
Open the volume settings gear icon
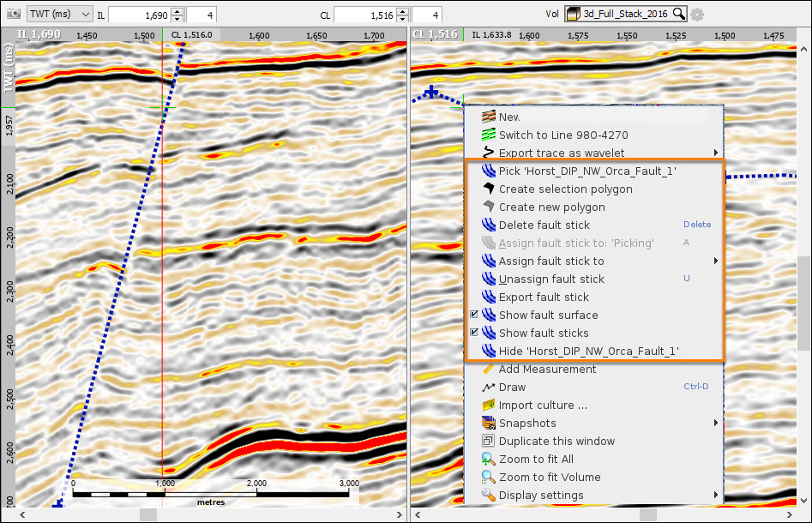pyautogui.click(x=697, y=15)
